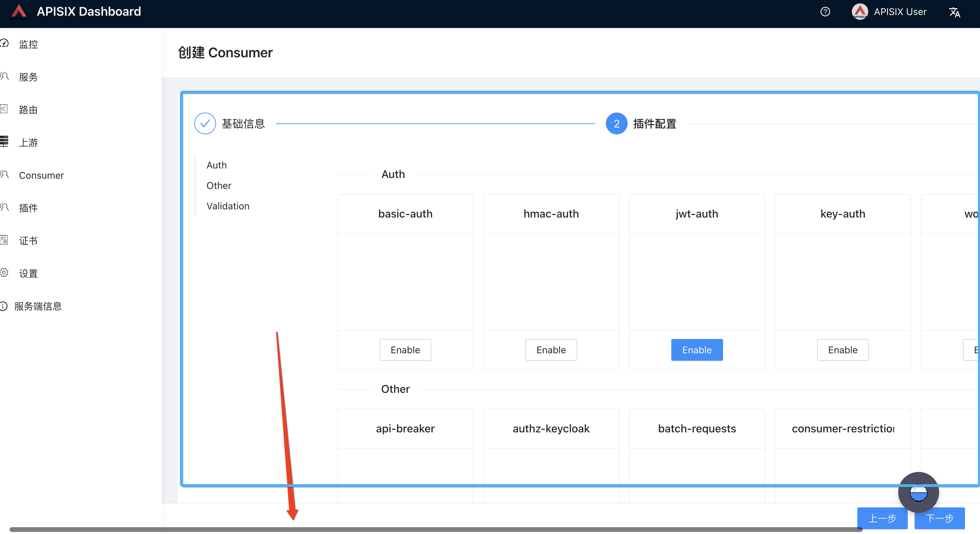The height and width of the screenshot is (534, 980).
Task: Jump to the Validation anchor link
Action: pyautogui.click(x=228, y=206)
